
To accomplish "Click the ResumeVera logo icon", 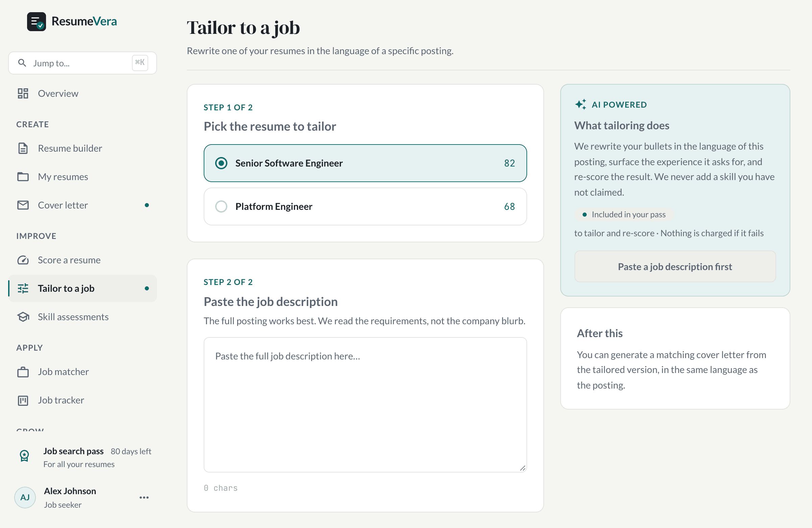I will [37, 22].
